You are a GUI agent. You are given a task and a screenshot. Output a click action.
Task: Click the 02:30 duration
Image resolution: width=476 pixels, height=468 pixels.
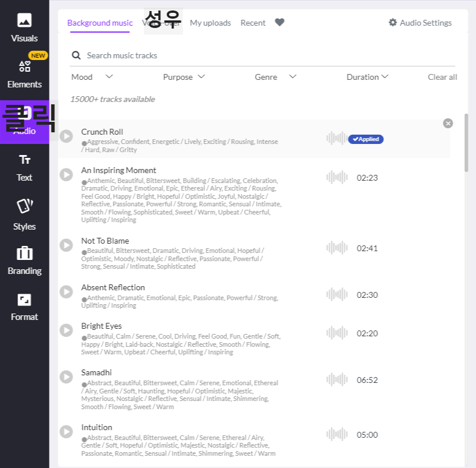(x=367, y=295)
